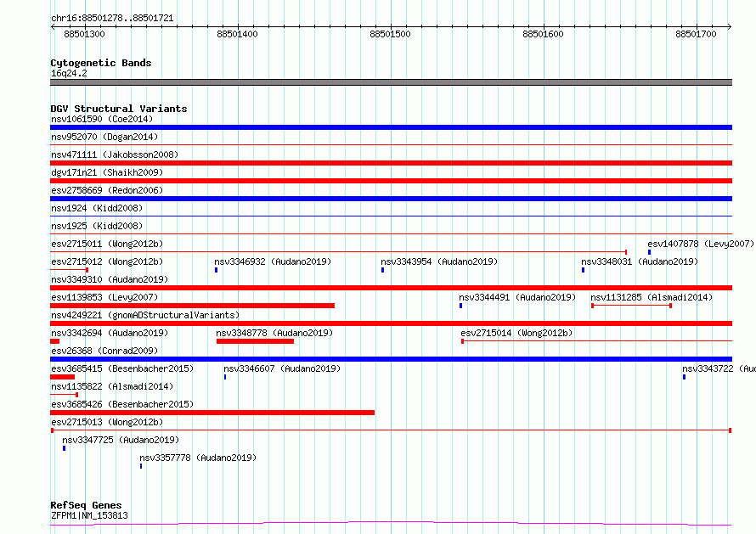The width and height of the screenshot is (756, 534).
Task: Click the blue esv2758669 variant bar
Action: tap(391, 199)
